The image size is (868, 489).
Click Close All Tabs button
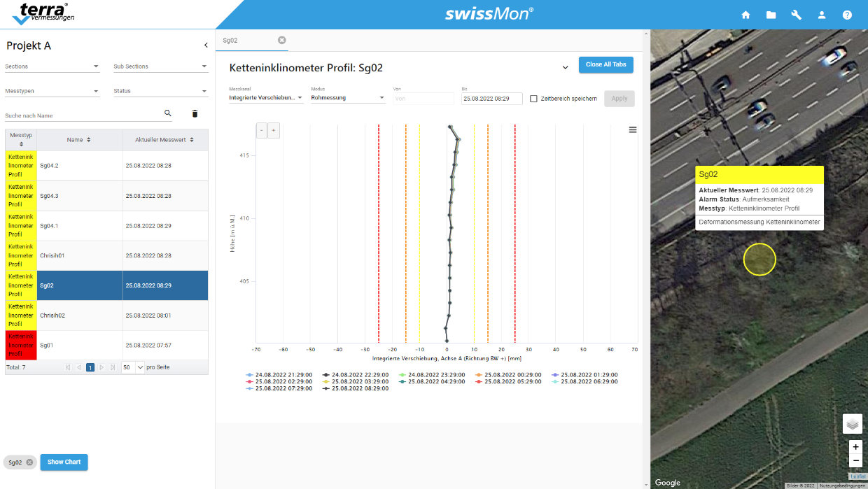606,64
